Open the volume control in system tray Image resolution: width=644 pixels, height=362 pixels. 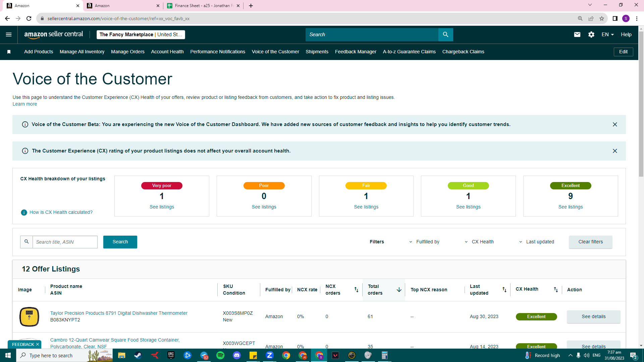[x=586, y=355]
